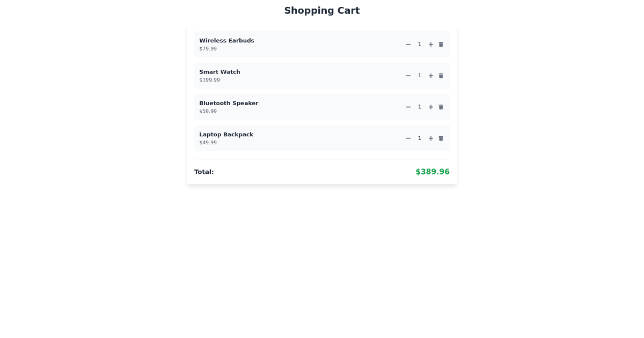The image size is (644, 338).
Task: Click the Smart Watch product title
Action: [x=219, y=72]
